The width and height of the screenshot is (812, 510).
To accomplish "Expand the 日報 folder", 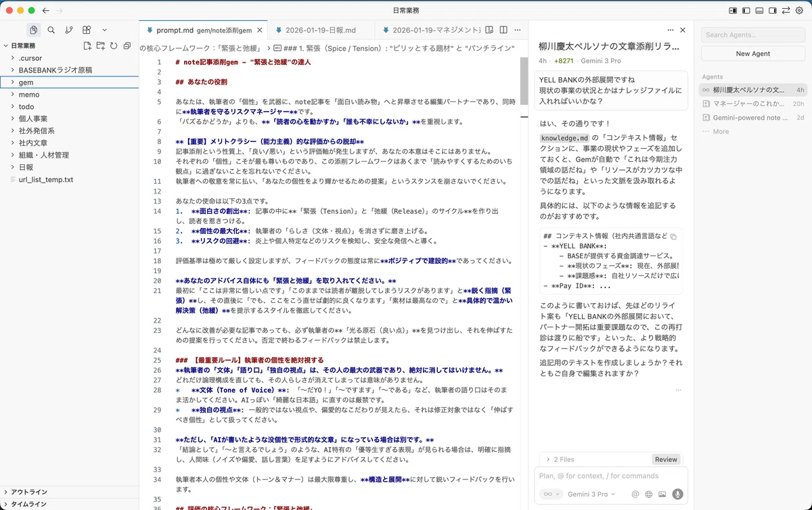I will (69, 168).
